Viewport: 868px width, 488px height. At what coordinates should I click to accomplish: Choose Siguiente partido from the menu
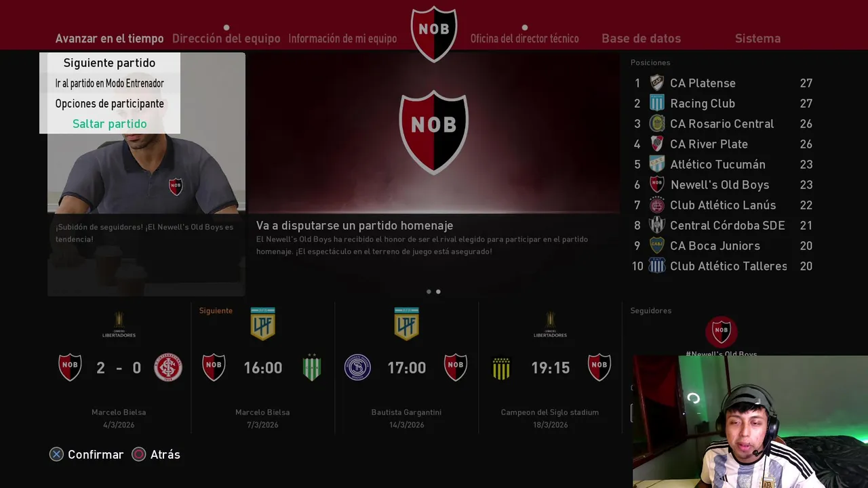[109, 62]
